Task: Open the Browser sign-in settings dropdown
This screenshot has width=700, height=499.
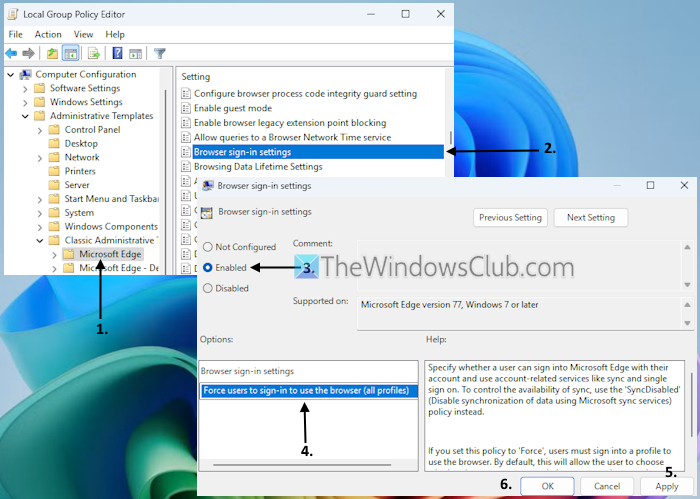Action: [x=308, y=391]
